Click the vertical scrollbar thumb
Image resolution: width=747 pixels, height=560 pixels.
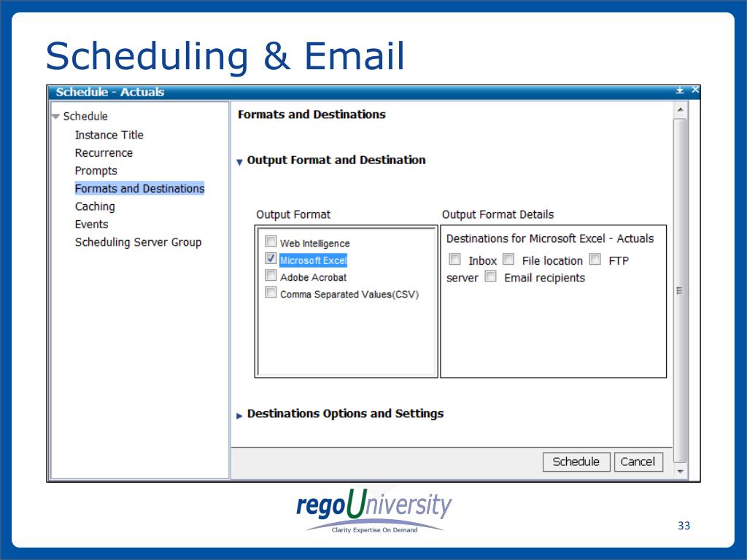point(681,290)
